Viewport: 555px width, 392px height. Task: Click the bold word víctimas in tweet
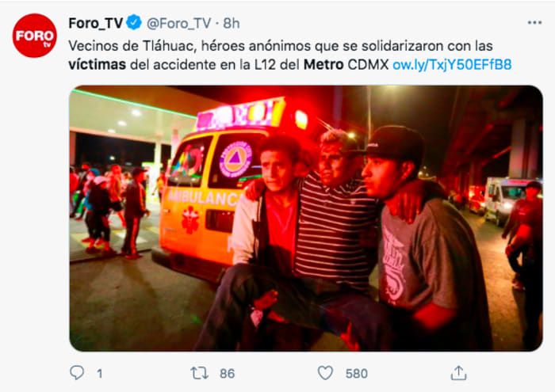97,65
